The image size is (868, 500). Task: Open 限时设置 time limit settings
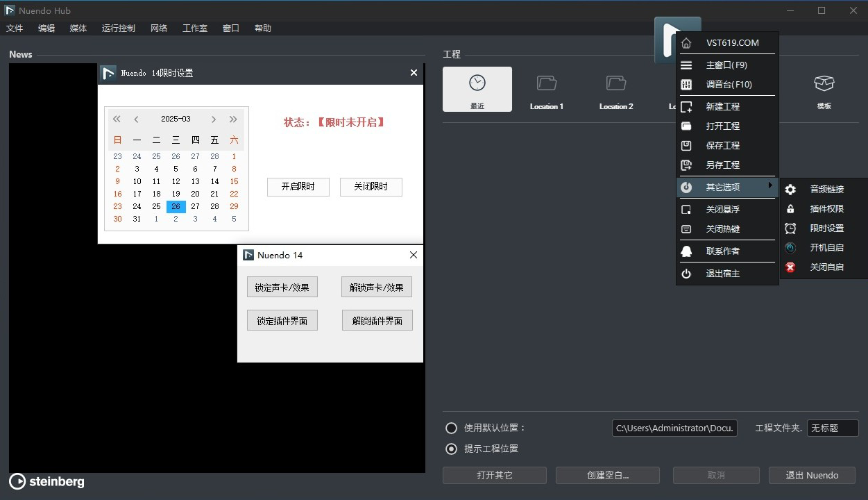pos(825,228)
